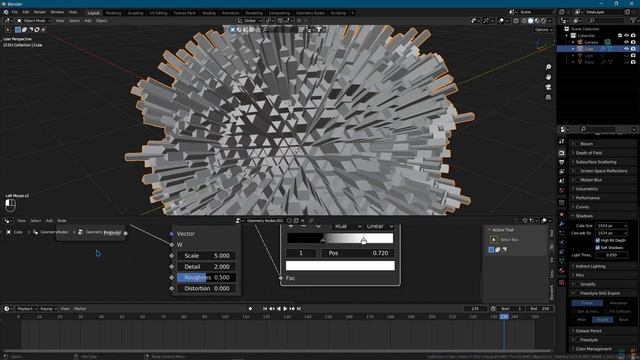640x360 pixels.
Task: Open the Object Data properties tab icon
Action: tap(562, 261)
